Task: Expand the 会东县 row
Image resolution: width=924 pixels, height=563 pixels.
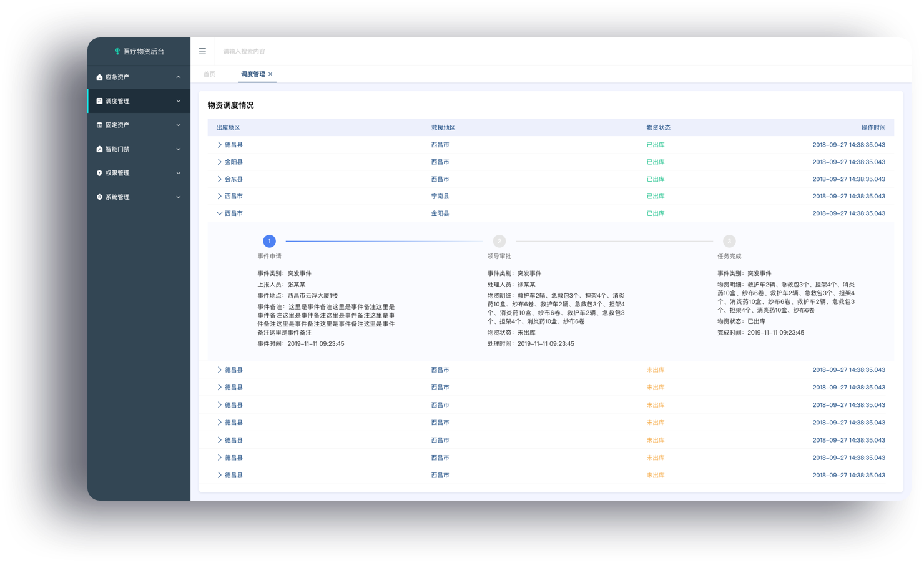Action: (x=219, y=179)
